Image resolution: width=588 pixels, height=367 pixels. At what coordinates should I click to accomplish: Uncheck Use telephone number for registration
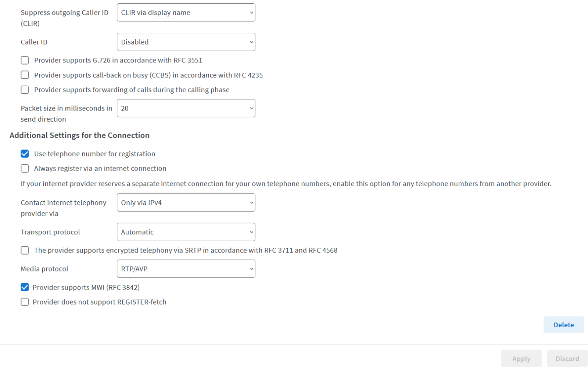pos(25,154)
